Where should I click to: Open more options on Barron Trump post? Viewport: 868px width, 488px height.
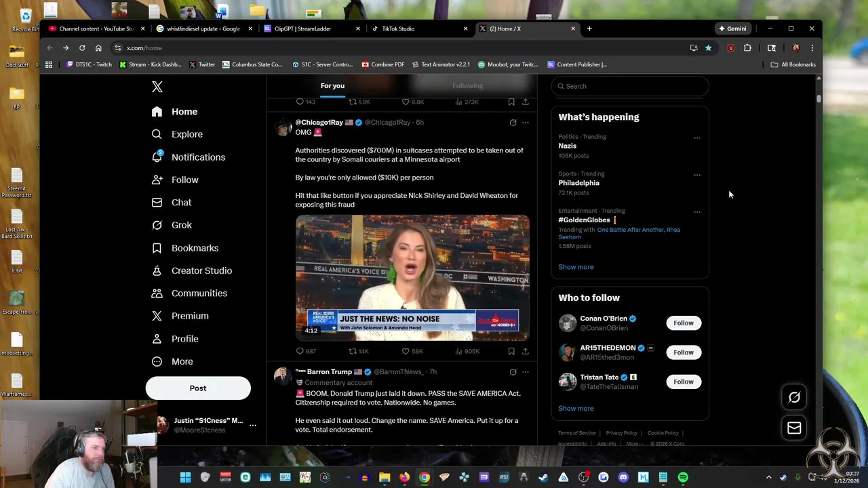(x=525, y=372)
